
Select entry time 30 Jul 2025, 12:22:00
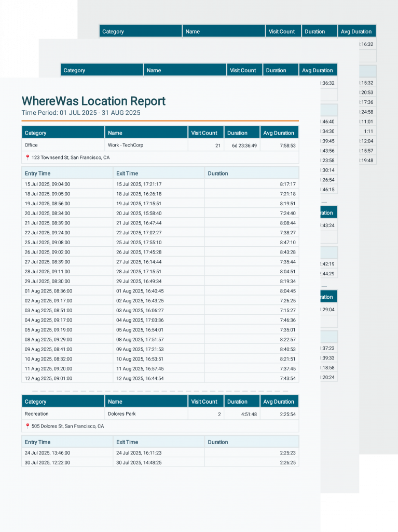click(47, 462)
